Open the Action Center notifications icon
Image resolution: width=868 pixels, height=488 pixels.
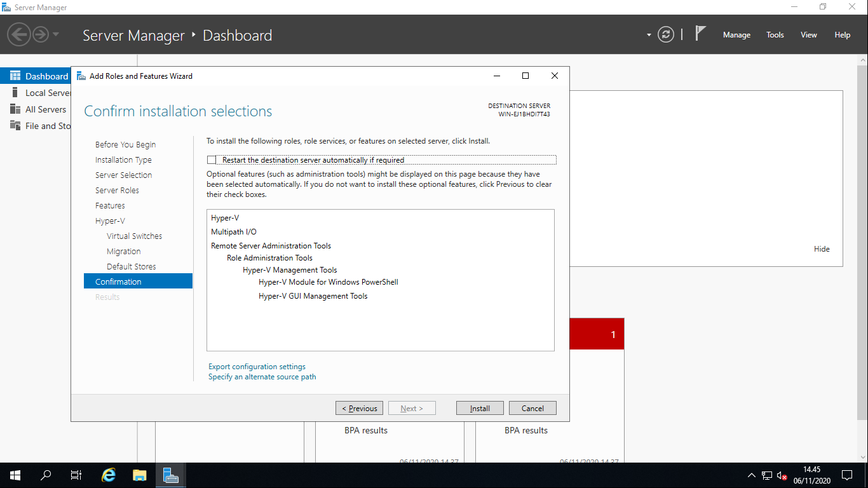[846, 475]
